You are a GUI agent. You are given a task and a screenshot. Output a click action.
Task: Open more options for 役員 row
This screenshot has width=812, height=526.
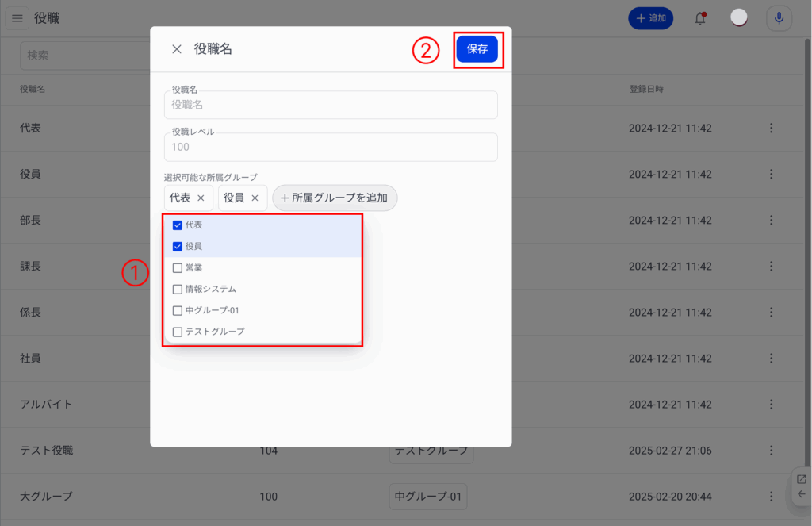[x=771, y=174]
